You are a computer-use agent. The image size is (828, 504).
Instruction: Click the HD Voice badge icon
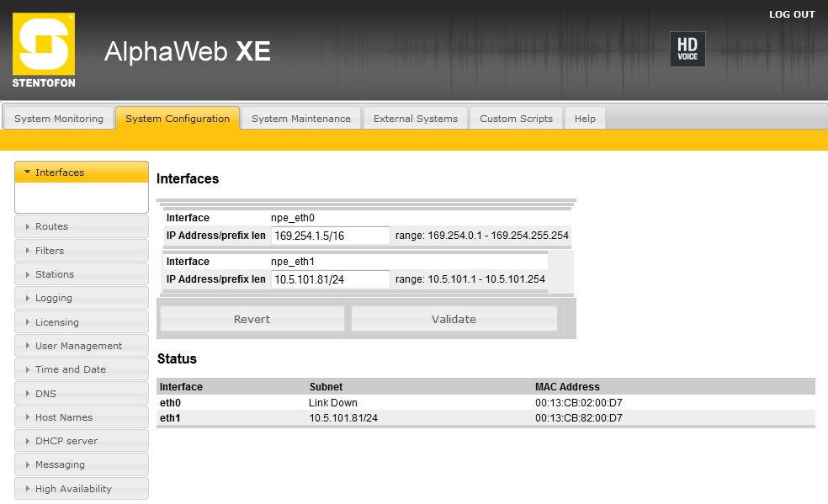pyautogui.click(x=687, y=50)
